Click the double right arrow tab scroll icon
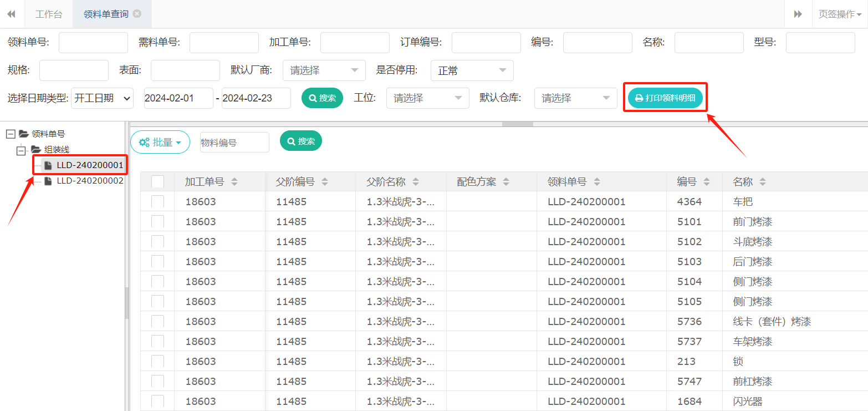Screen dimensions: 868x411 [798, 14]
